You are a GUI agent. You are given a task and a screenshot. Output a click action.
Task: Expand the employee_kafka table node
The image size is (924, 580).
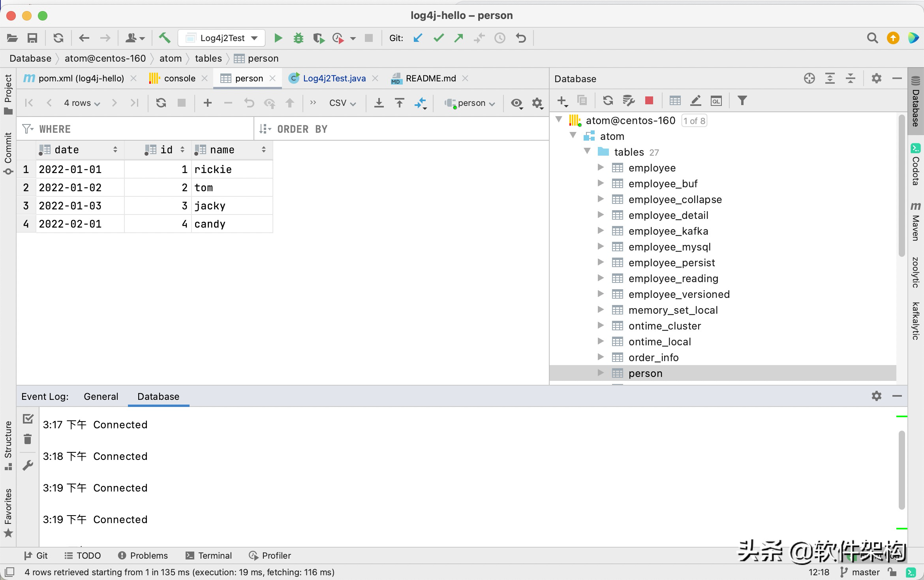(x=599, y=231)
